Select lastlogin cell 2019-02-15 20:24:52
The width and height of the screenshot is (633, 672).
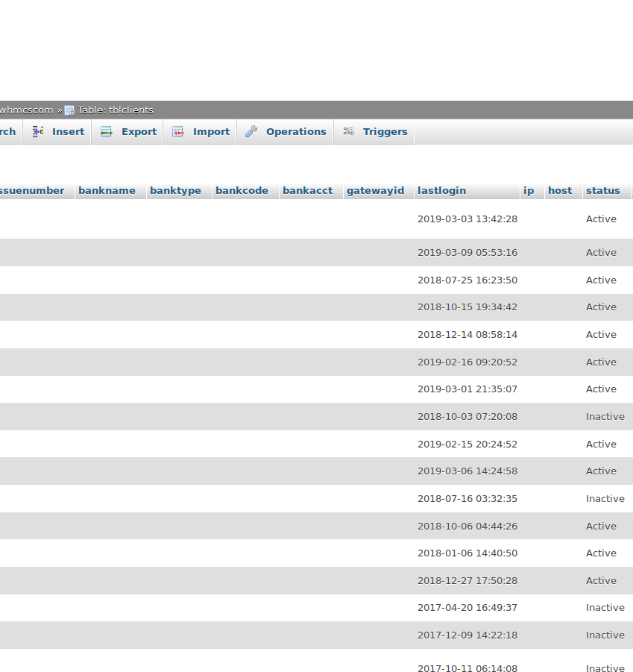click(x=467, y=444)
